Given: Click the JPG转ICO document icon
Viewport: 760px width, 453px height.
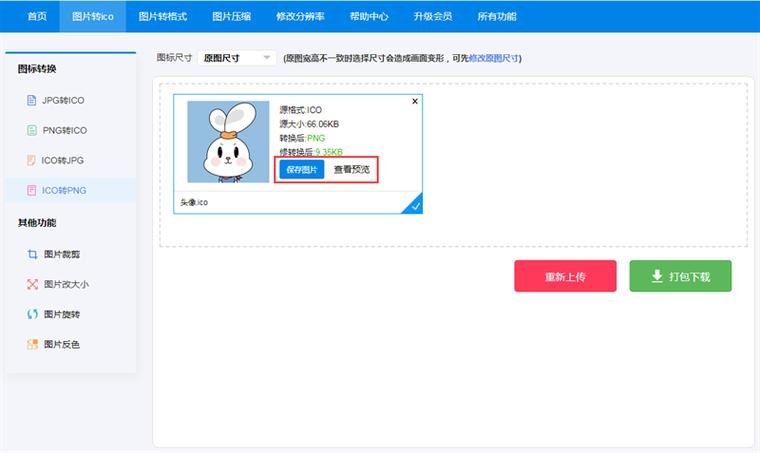Looking at the screenshot, I should [x=32, y=100].
